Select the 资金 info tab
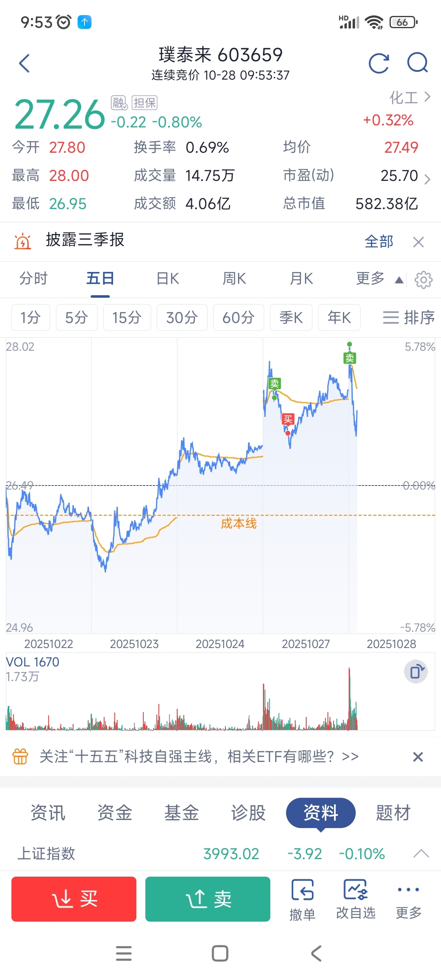This screenshot has width=441, height=980. (115, 813)
